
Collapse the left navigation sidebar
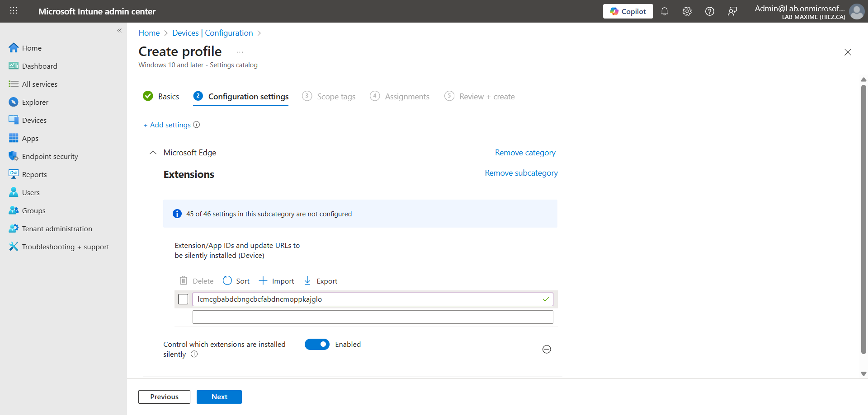tap(119, 31)
